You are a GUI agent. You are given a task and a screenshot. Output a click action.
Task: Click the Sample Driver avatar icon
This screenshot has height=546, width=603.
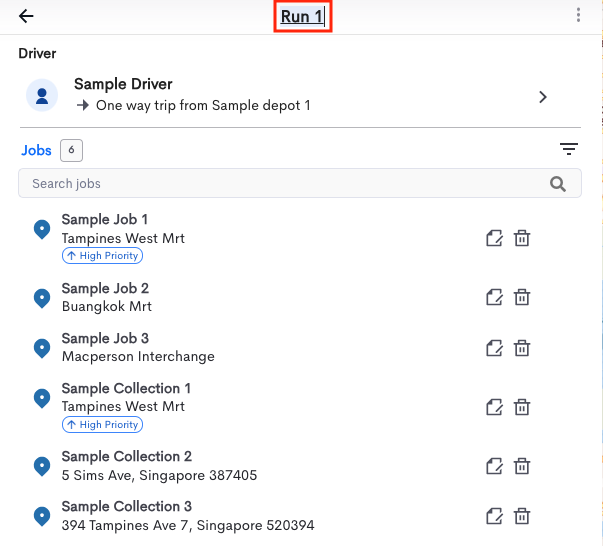42,95
